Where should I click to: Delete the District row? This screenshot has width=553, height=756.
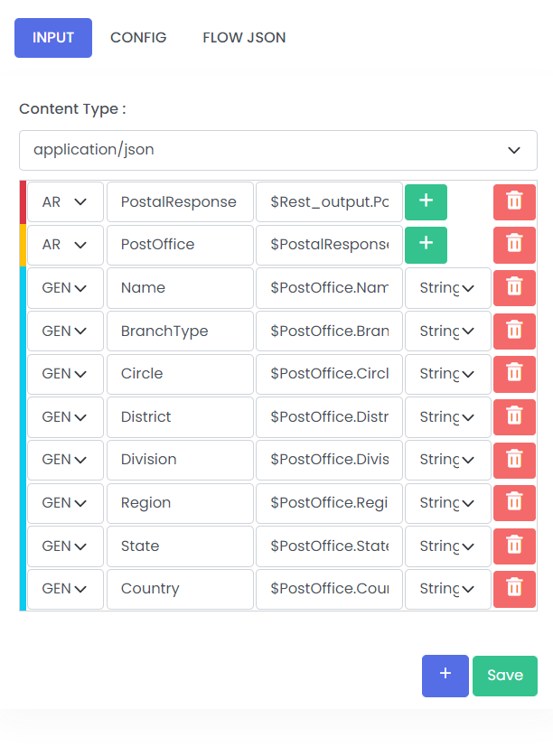(514, 416)
